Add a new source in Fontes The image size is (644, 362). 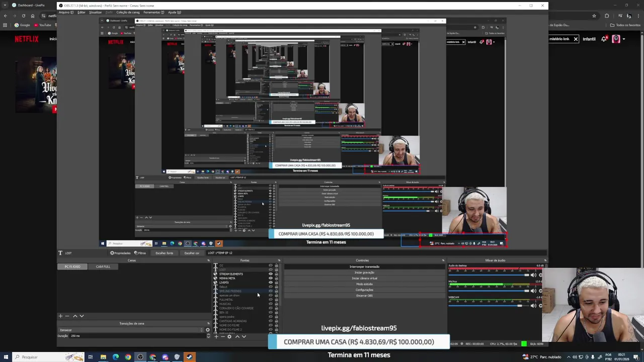(216, 336)
